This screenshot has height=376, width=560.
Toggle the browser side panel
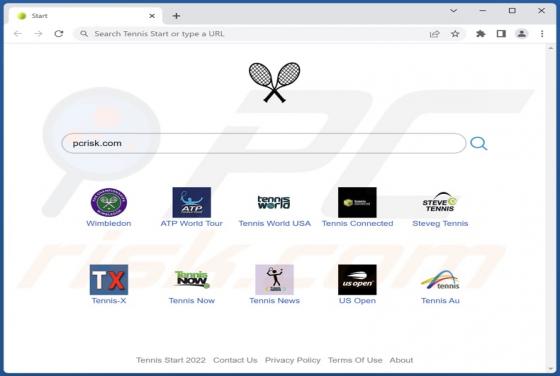[x=501, y=34]
